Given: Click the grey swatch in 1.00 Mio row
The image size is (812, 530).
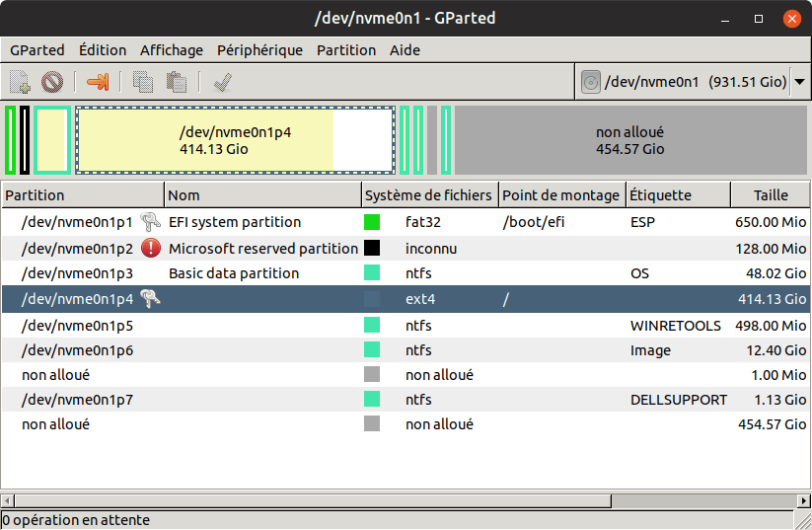Looking at the screenshot, I should (x=372, y=374).
